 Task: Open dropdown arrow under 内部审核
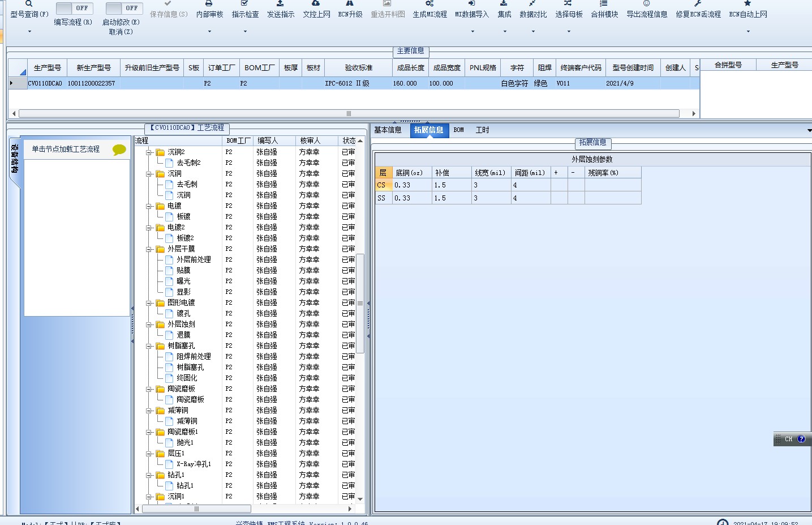point(209,32)
